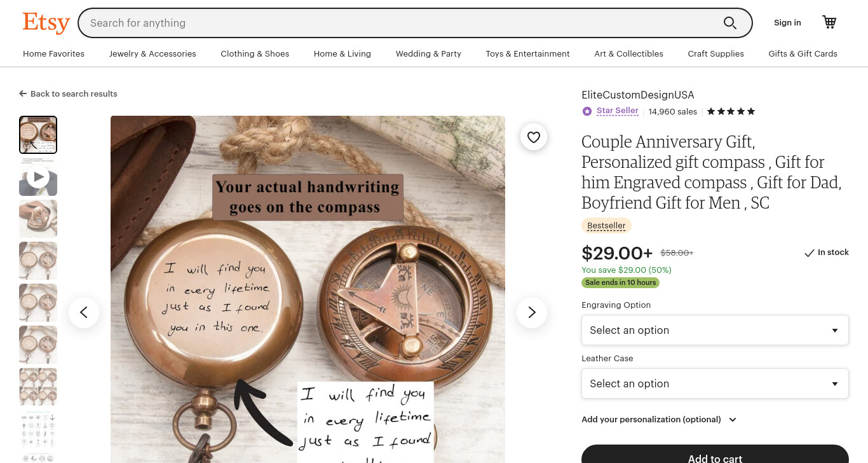Click the five-star shop rating
The height and width of the screenshot is (463, 868).
[x=731, y=111]
